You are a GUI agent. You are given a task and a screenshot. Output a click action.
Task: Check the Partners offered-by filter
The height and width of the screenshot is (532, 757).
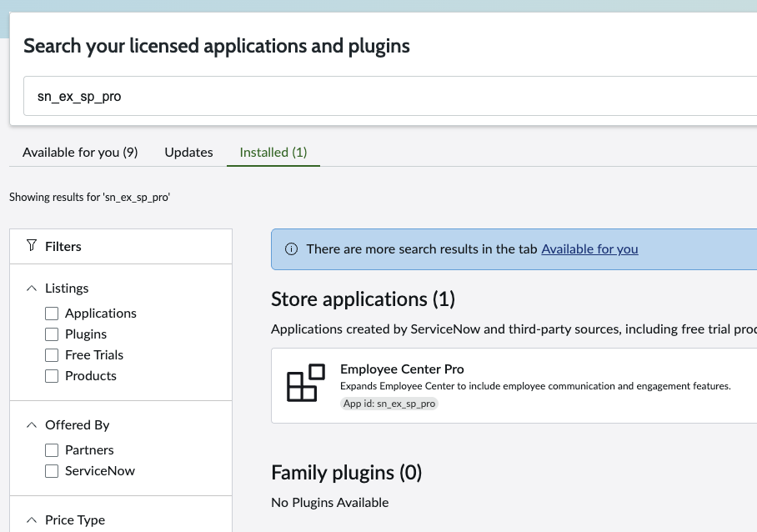52,450
